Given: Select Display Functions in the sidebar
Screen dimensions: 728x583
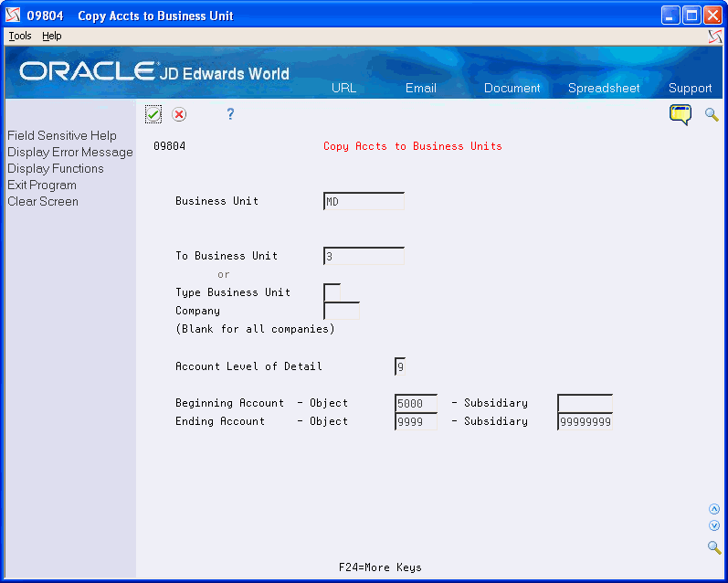Looking at the screenshot, I should [55, 169].
